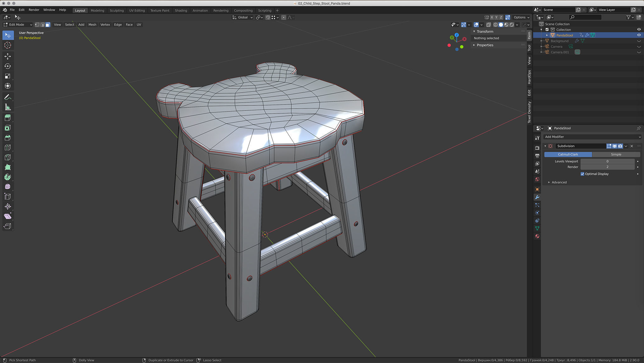Viewport: 644px width, 363px height.
Task: Open the Edit Mode selector dropdown
Action: (18, 25)
